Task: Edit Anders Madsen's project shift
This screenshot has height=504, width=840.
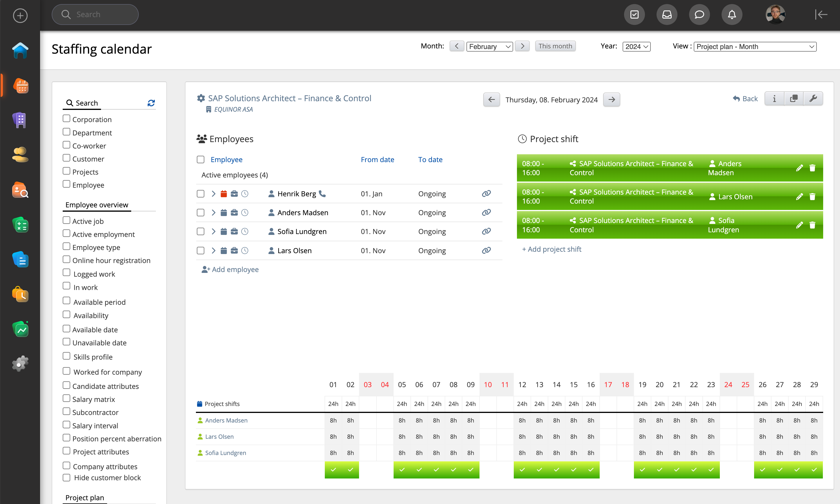Action: coord(799,168)
